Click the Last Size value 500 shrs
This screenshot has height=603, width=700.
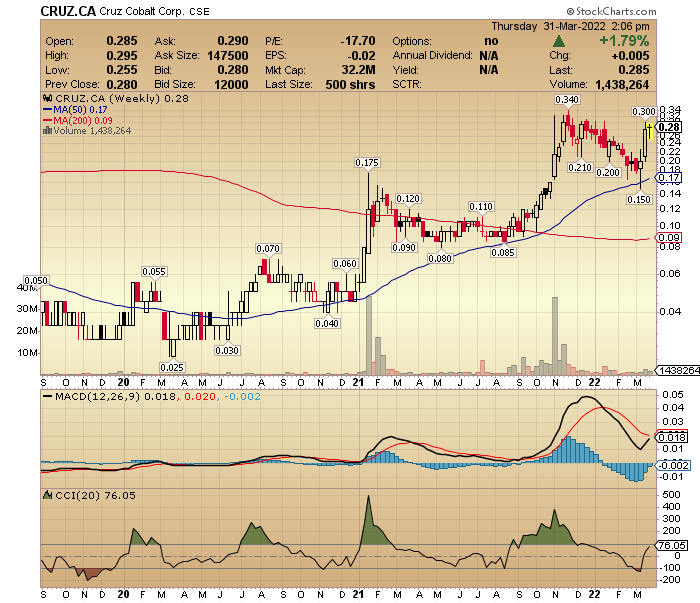pos(350,84)
